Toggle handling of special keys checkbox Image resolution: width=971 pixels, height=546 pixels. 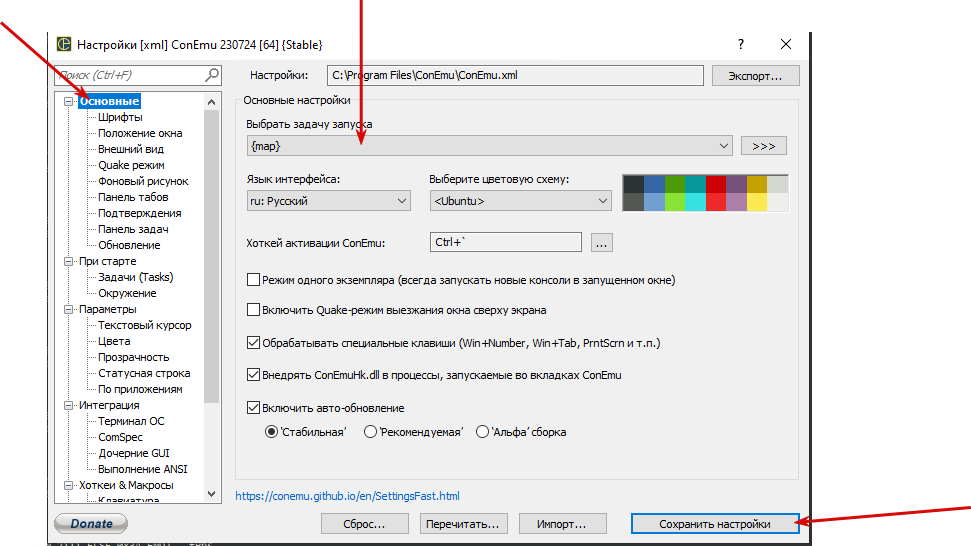[x=253, y=342]
